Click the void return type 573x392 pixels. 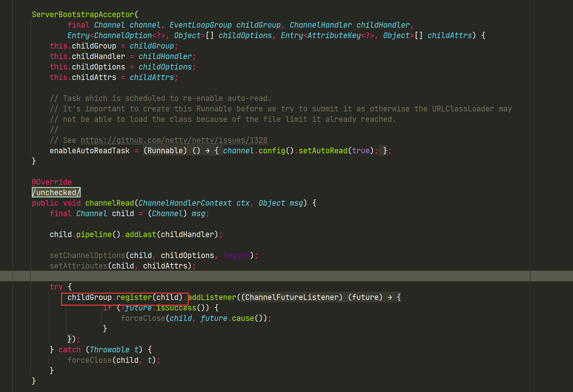coord(72,203)
